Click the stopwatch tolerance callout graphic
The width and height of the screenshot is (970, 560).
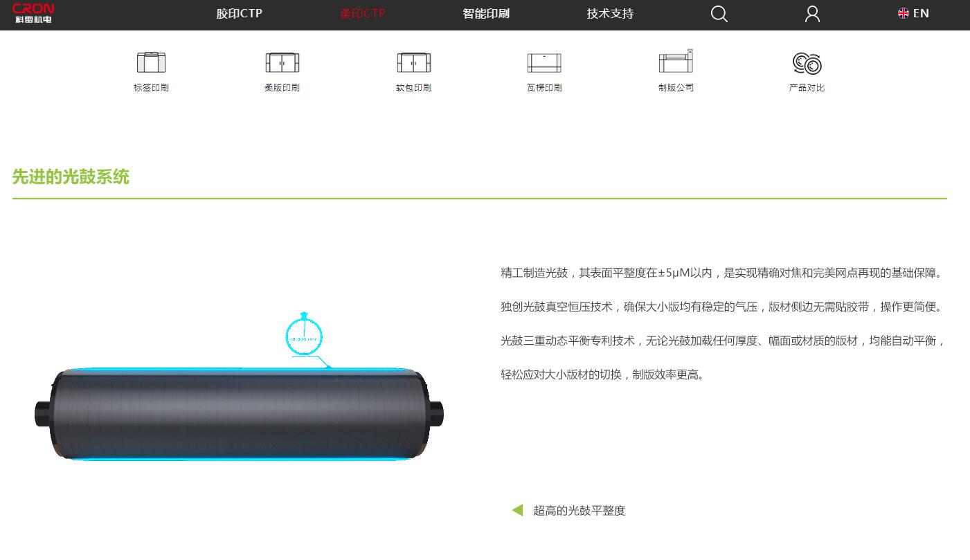[305, 335]
